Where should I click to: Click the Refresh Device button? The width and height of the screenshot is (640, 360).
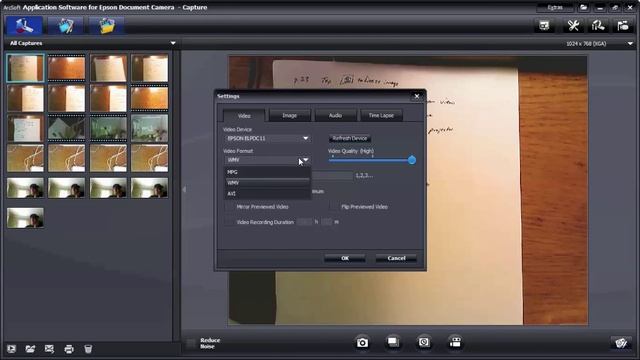point(350,138)
